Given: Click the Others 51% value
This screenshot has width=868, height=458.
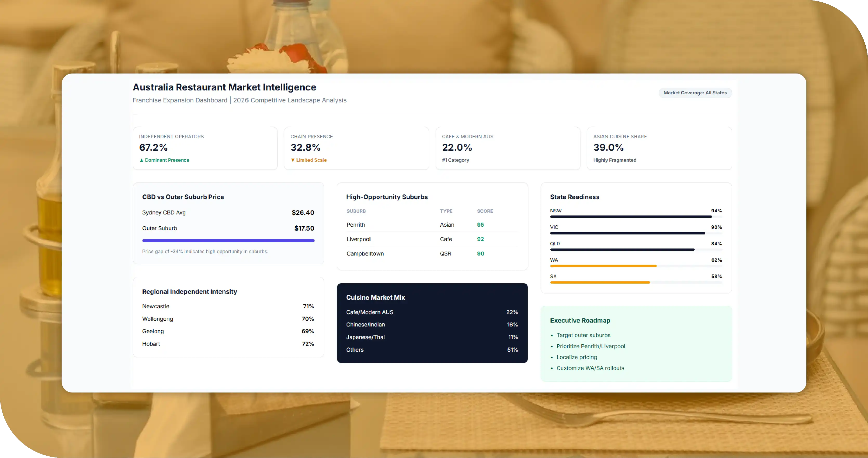Looking at the screenshot, I should (513, 350).
